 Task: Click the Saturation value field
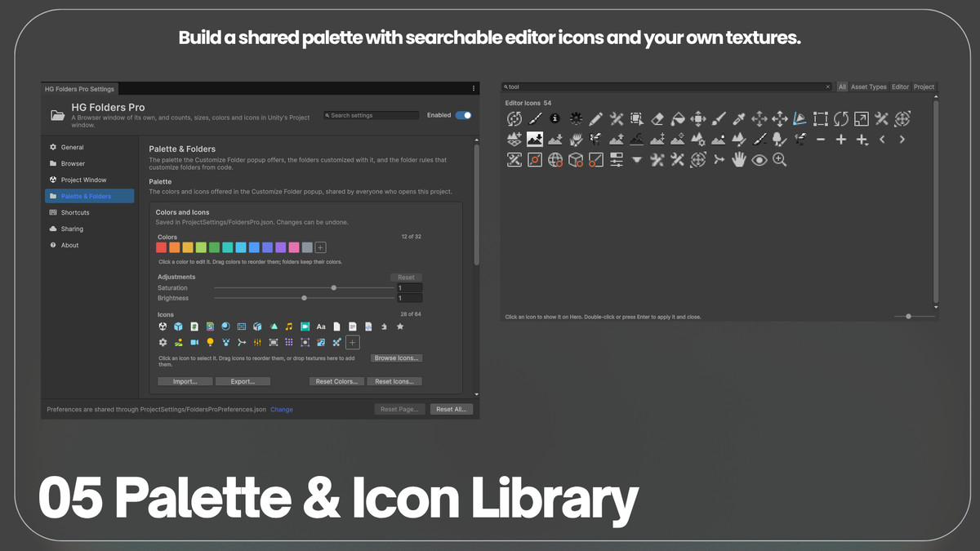tap(410, 287)
